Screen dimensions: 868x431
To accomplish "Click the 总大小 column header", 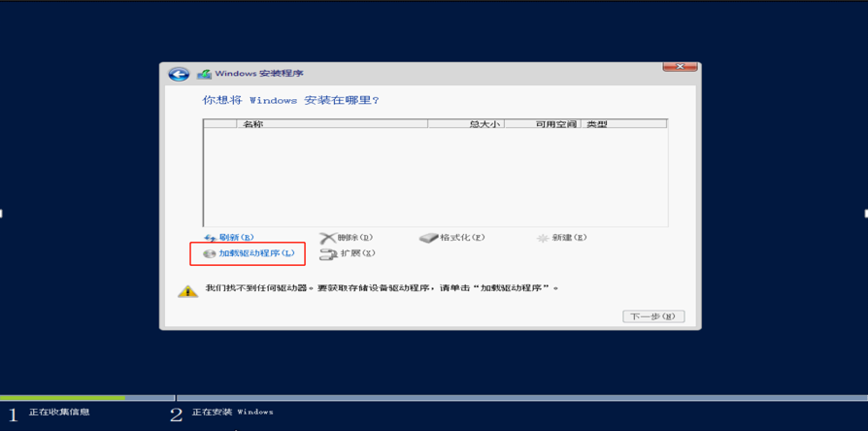I will (x=466, y=124).
